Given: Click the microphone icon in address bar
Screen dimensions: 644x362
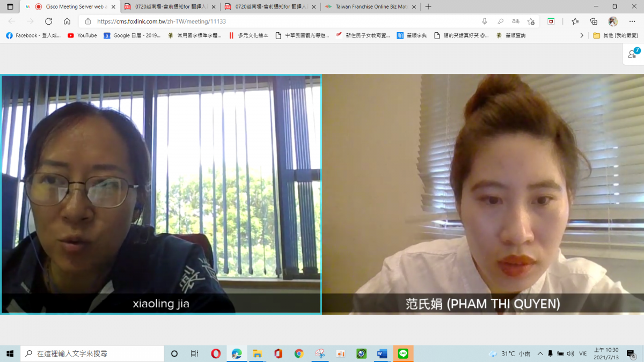Looking at the screenshot, I should click(485, 21).
